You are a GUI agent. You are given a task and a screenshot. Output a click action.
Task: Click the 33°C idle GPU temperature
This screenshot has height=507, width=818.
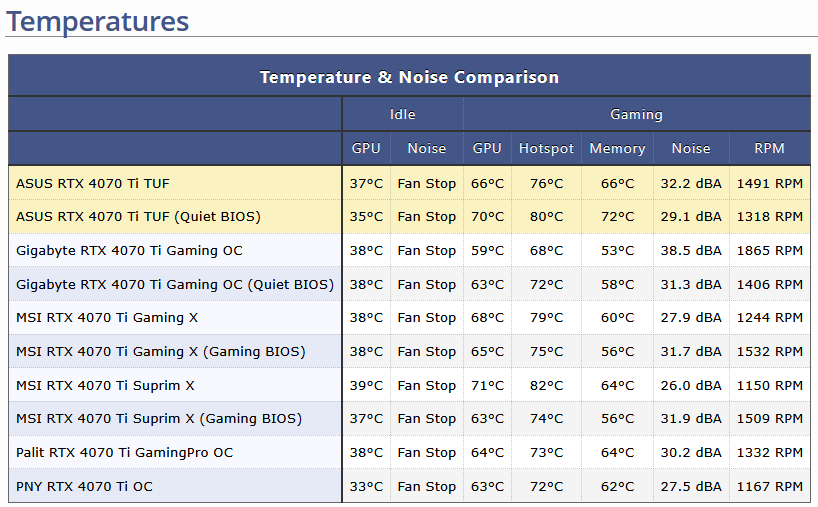(366, 486)
